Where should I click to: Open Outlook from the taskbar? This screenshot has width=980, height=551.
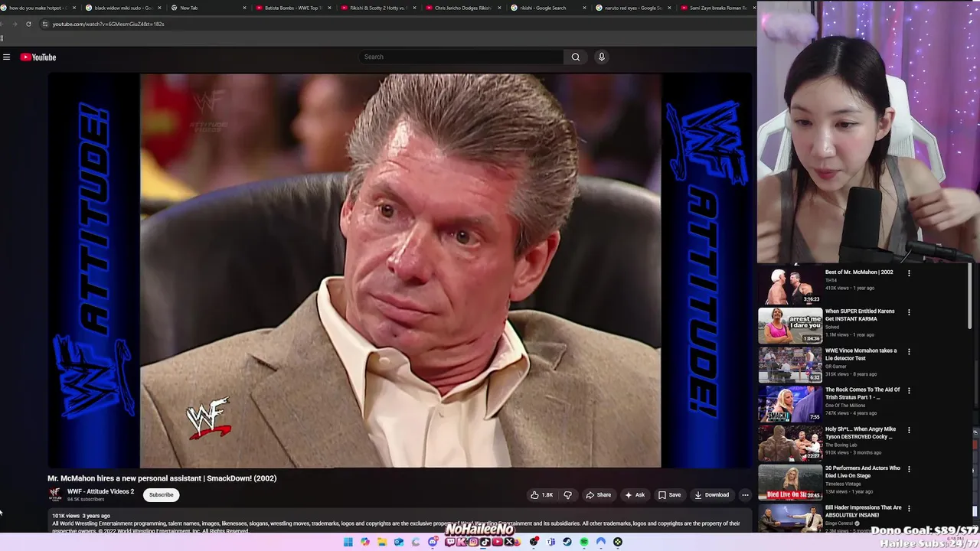[x=399, y=542]
